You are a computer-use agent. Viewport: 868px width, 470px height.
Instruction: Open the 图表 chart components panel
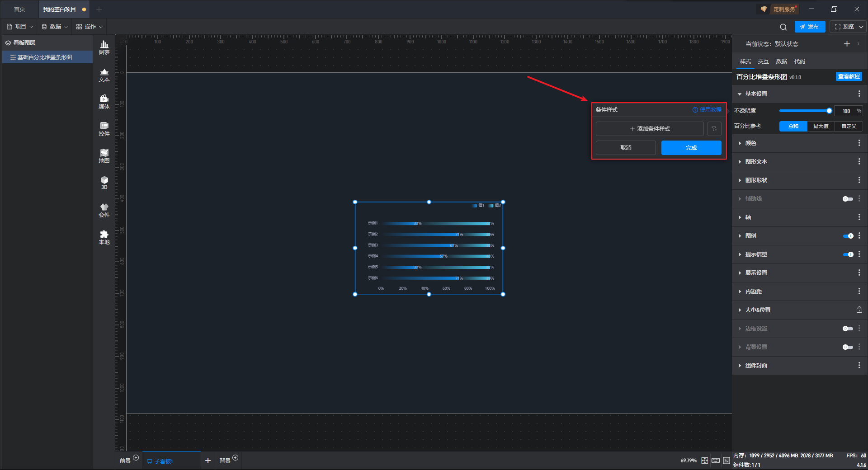click(x=104, y=47)
